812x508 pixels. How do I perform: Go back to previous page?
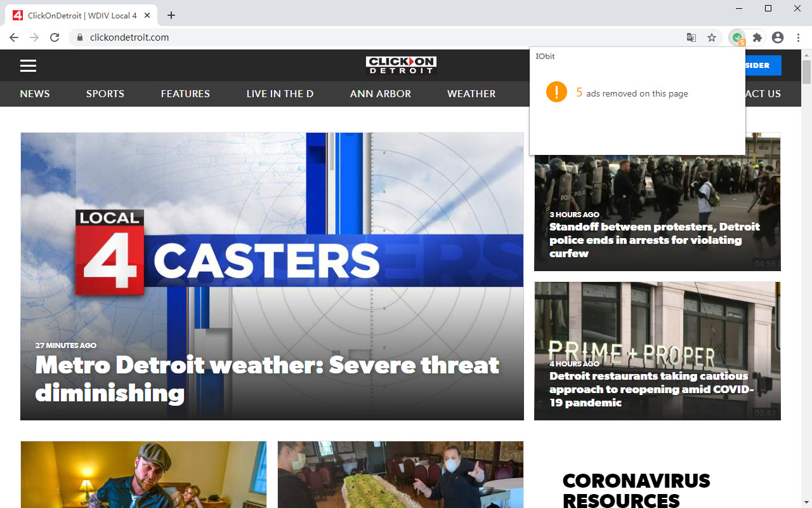[x=14, y=37]
